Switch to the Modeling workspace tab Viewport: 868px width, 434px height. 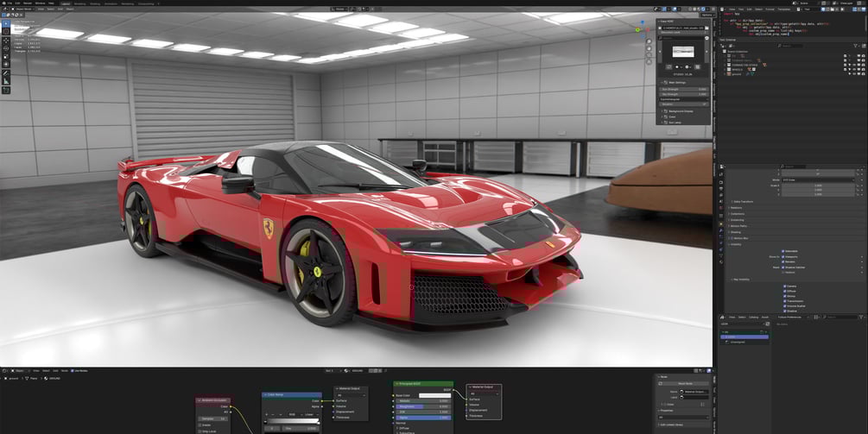tap(79, 3)
